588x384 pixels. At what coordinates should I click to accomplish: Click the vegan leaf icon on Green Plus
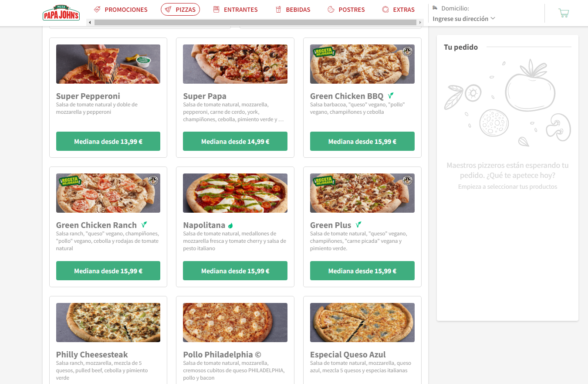coord(358,224)
